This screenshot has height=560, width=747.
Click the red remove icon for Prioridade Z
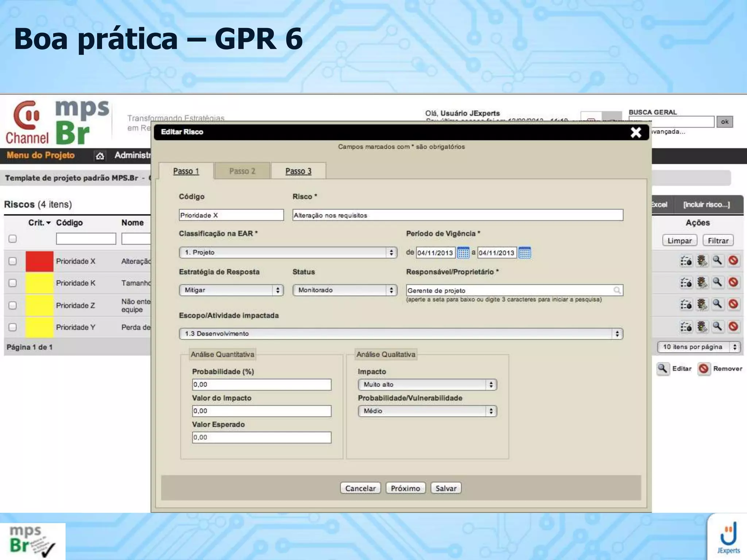pyautogui.click(x=734, y=304)
